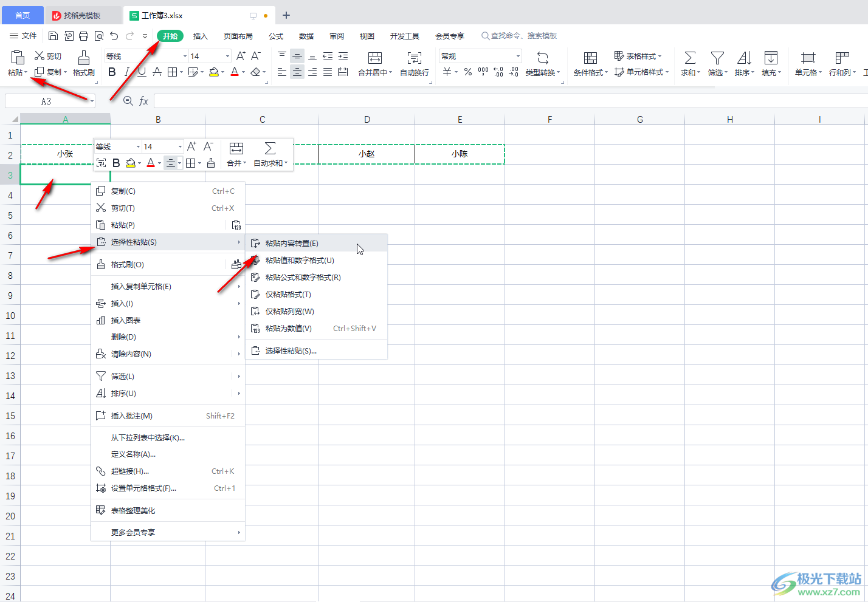868x602 pixels.
Task: Click Set Cell Format (设置单元格格式) entry
Action: 168,488
